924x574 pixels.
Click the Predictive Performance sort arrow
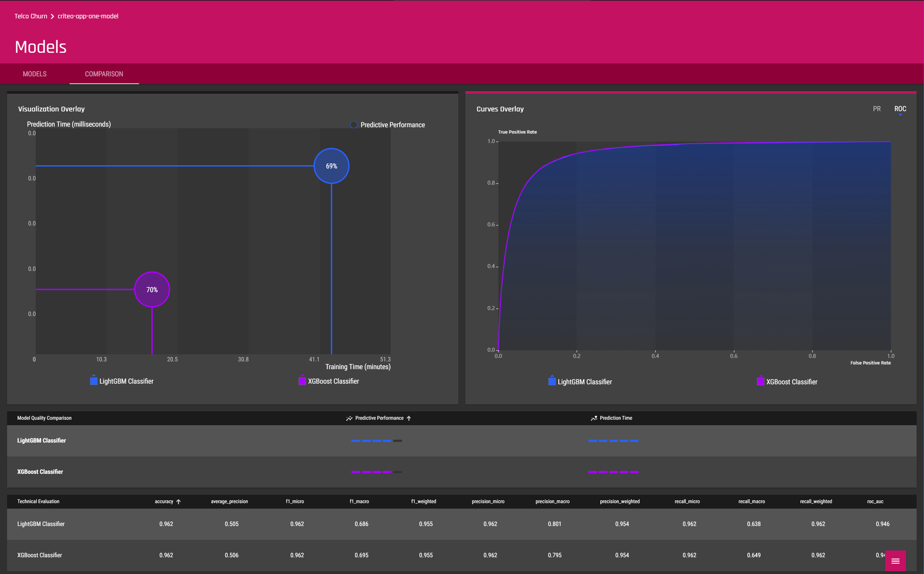point(409,418)
